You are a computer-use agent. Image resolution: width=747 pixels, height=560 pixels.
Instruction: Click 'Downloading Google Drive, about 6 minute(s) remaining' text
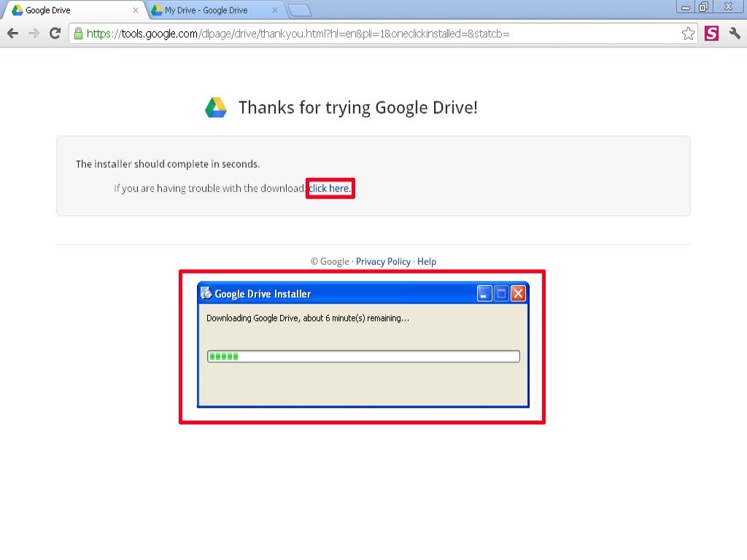308,318
